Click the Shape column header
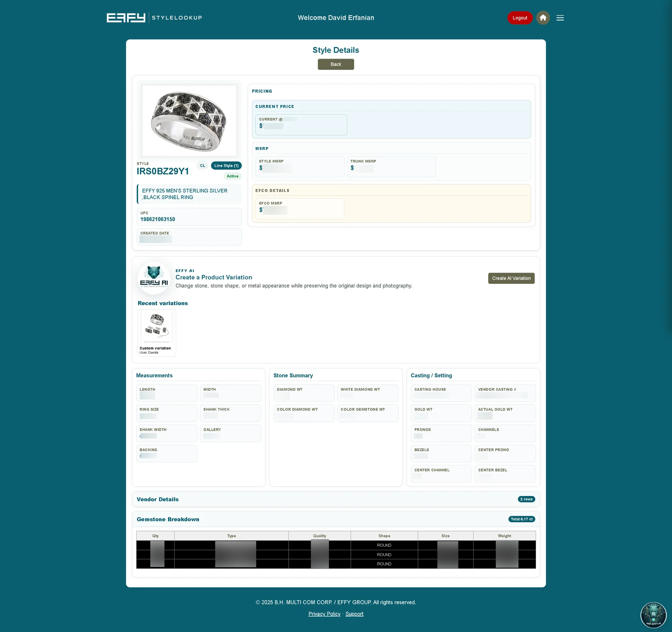The image size is (672, 632). [384, 536]
